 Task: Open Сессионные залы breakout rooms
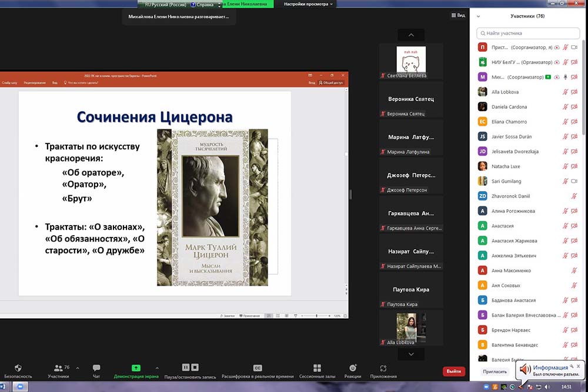coord(317,368)
